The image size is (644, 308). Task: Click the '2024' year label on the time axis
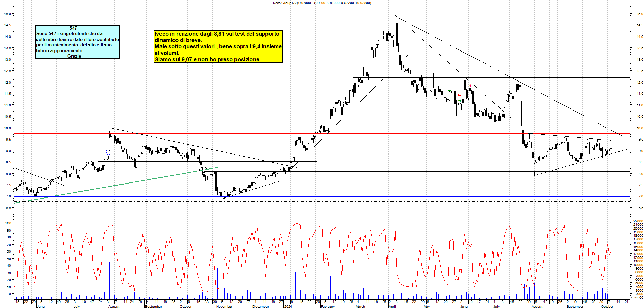coord(288,306)
